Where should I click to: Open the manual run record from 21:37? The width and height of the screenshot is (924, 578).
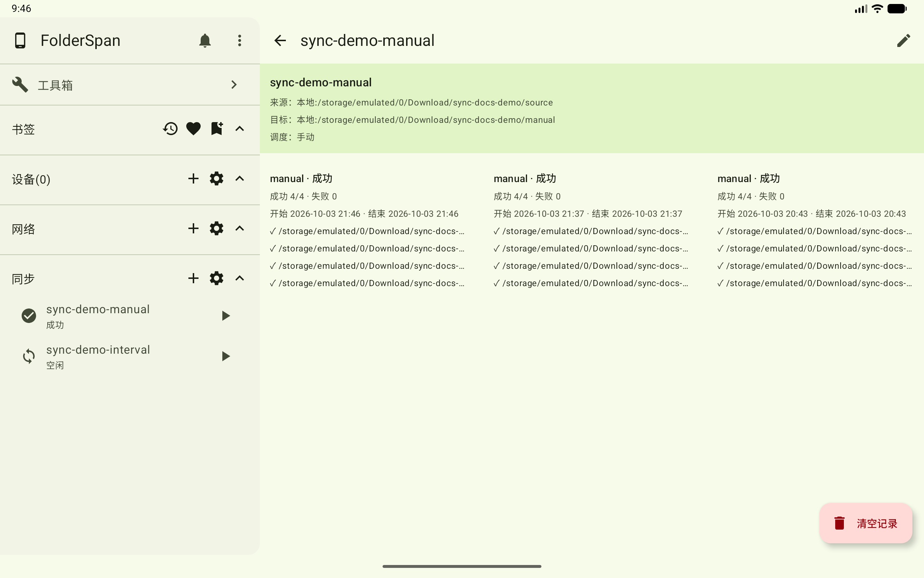click(591, 231)
